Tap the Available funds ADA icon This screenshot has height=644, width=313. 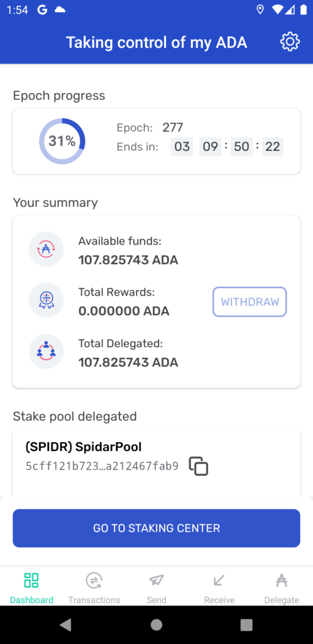[46, 249]
